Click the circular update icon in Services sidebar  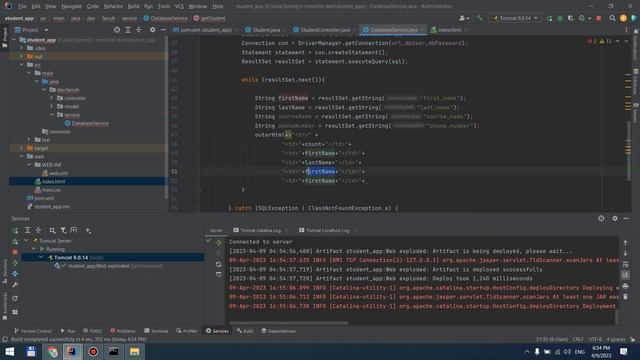[15, 298]
